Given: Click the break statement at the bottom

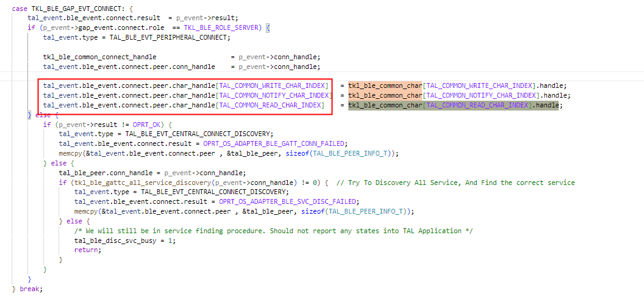Looking at the screenshot, I should point(30,288).
